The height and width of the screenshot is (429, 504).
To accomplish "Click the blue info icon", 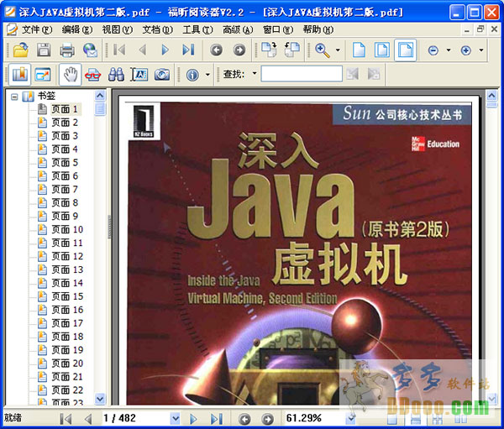I will 192,76.
